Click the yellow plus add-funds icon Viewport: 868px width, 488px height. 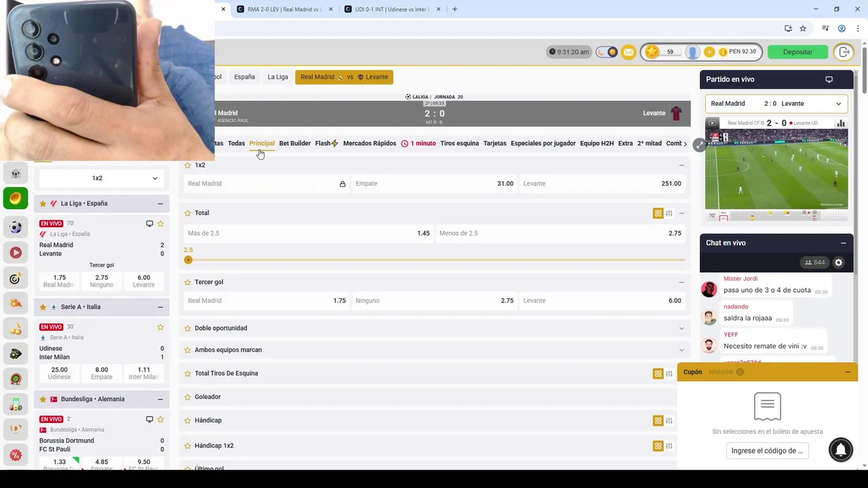709,52
